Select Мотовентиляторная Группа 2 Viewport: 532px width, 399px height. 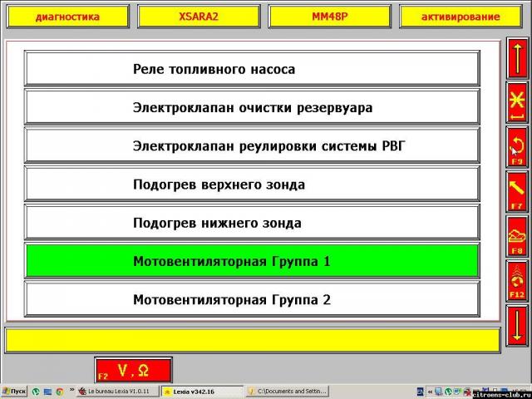coord(252,299)
